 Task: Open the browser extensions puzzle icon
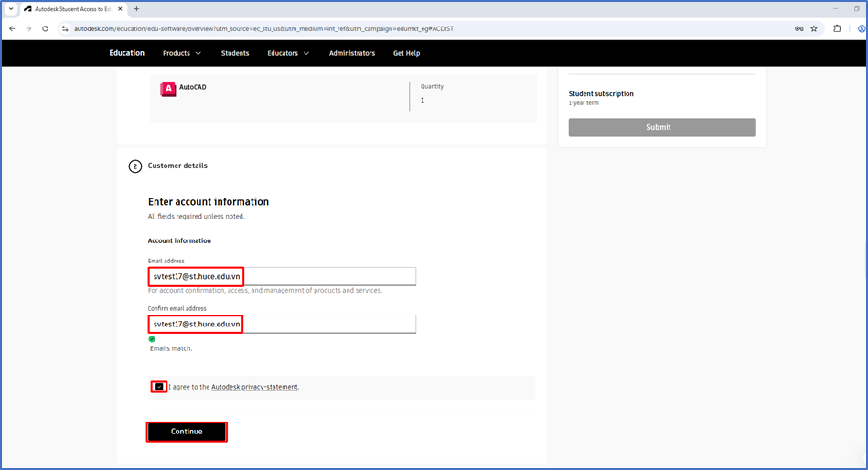(837, 28)
